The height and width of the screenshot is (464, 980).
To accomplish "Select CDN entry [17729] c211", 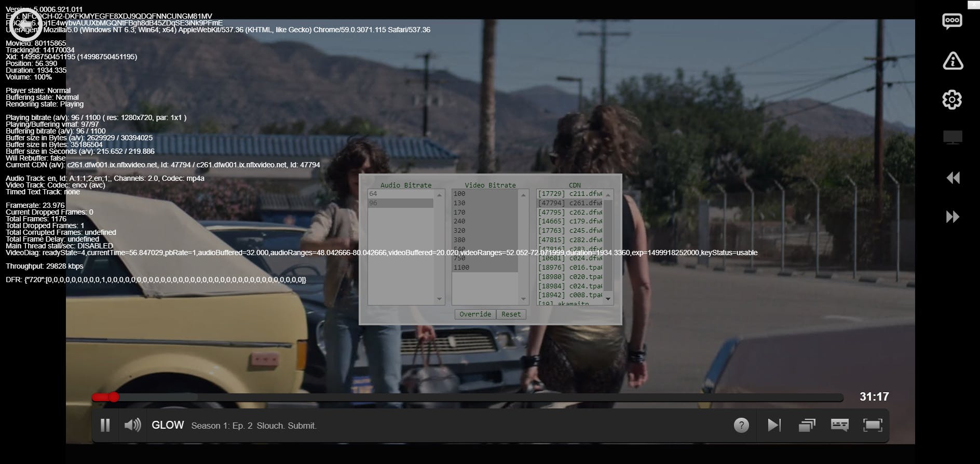I will pyautogui.click(x=569, y=194).
